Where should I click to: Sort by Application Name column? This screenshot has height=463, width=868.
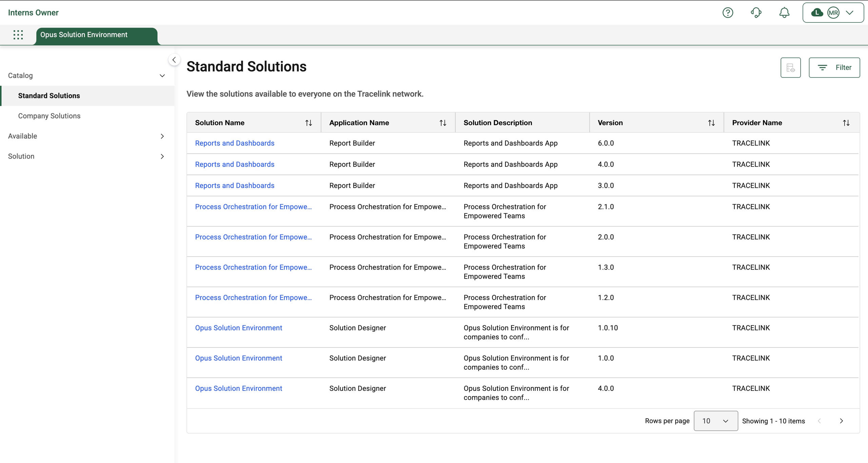[x=442, y=123]
